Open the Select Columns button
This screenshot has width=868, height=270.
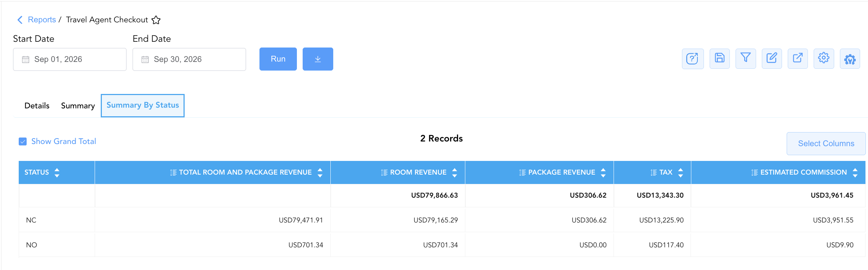coord(826,144)
